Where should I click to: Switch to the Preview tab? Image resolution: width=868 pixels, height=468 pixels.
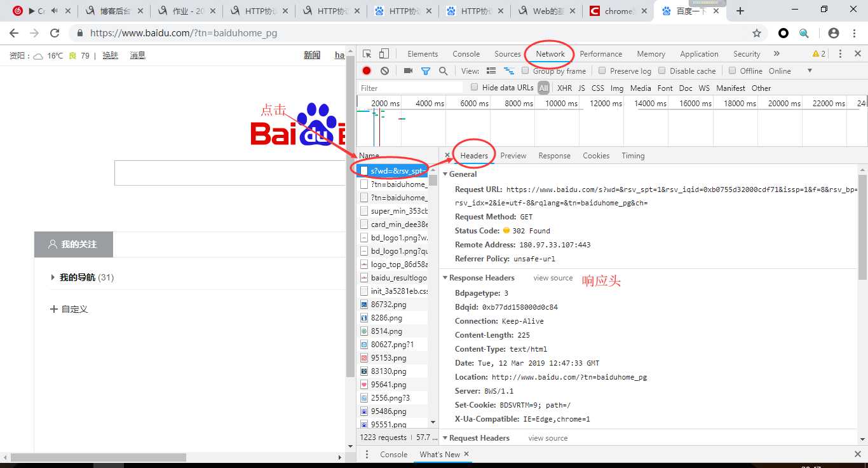pos(513,156)
